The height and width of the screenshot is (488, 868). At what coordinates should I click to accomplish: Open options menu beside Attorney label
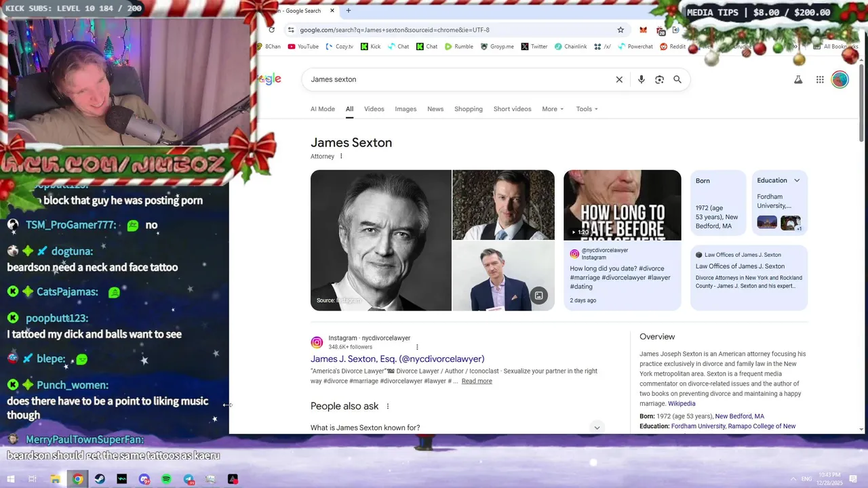click(x=341, y=157)
